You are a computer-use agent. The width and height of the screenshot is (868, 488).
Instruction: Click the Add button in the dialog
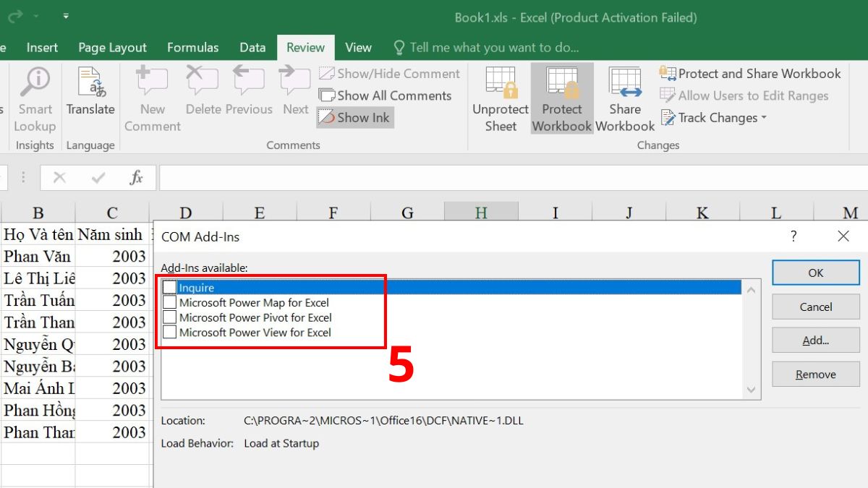click(815, 340)
